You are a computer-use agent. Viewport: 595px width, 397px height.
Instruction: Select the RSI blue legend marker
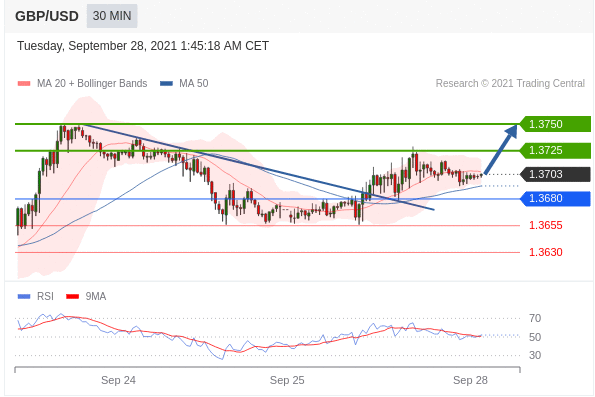[x=24, y=296]
